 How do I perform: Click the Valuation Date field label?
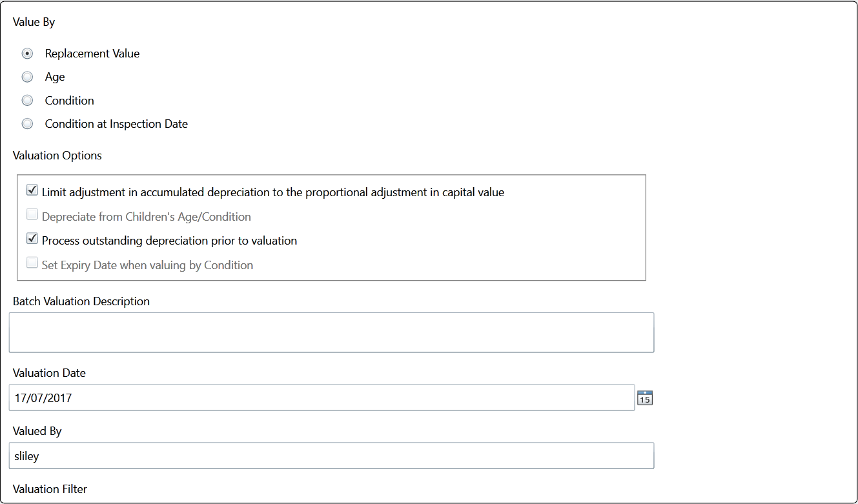49,373
